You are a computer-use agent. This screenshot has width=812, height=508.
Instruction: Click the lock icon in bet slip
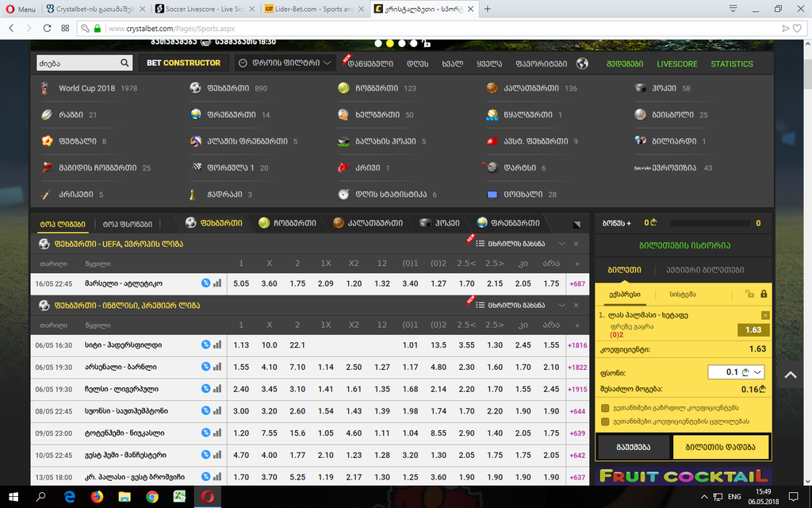coord(764,294)
